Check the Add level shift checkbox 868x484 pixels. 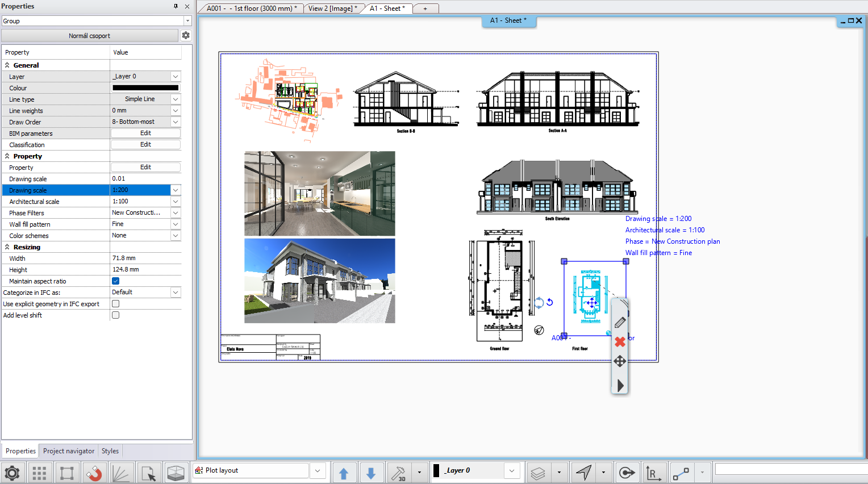[x=116, y=315]
